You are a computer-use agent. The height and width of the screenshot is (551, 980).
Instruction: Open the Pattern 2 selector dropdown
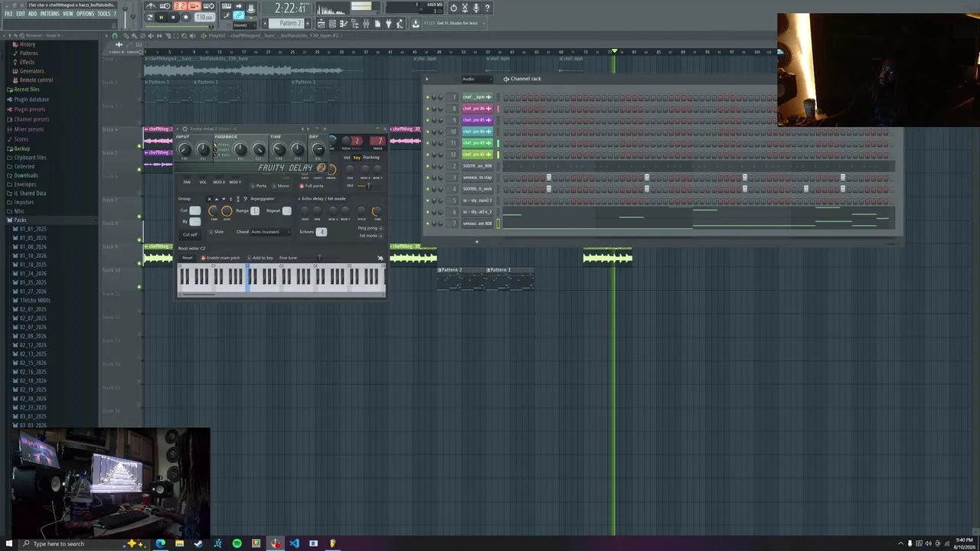(287, 23)
